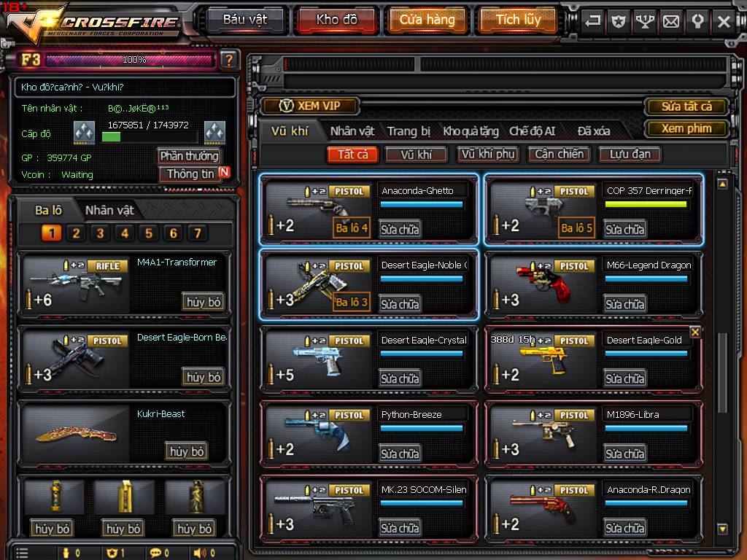
Task: Open the mailbox envelope icon
Action: [671, 21]
